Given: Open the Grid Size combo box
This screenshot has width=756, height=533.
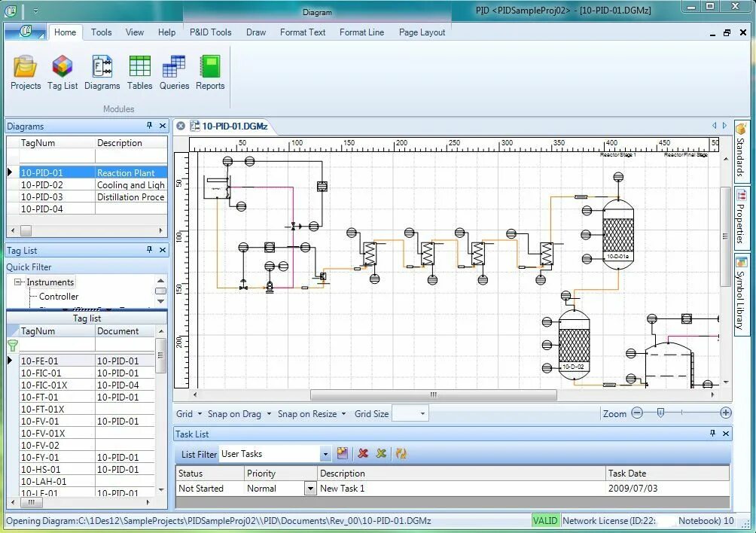Looking at the screenshot, I should [410, 413].
